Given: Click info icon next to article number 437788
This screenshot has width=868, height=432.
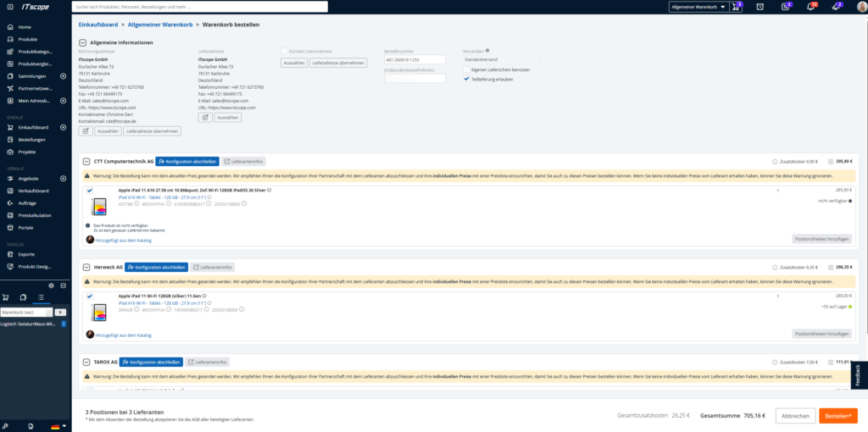Looking at the screenshot, I should pos(136,203).
